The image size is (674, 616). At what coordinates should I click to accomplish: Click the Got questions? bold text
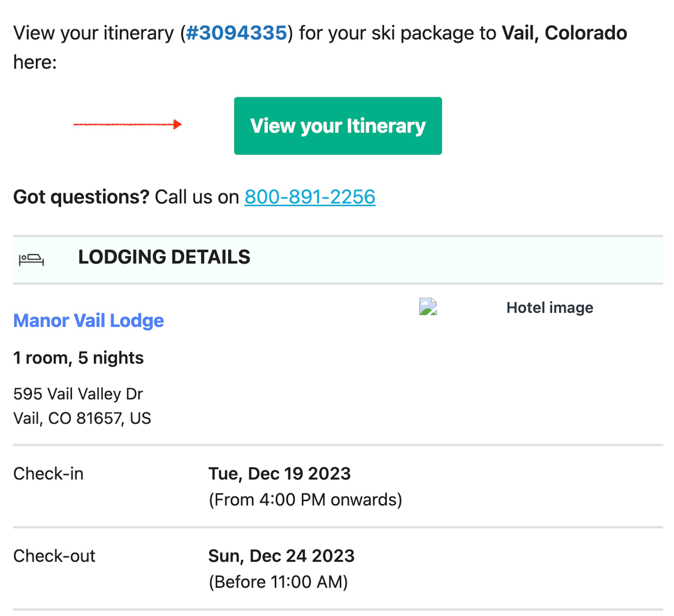tap(81, 197)
